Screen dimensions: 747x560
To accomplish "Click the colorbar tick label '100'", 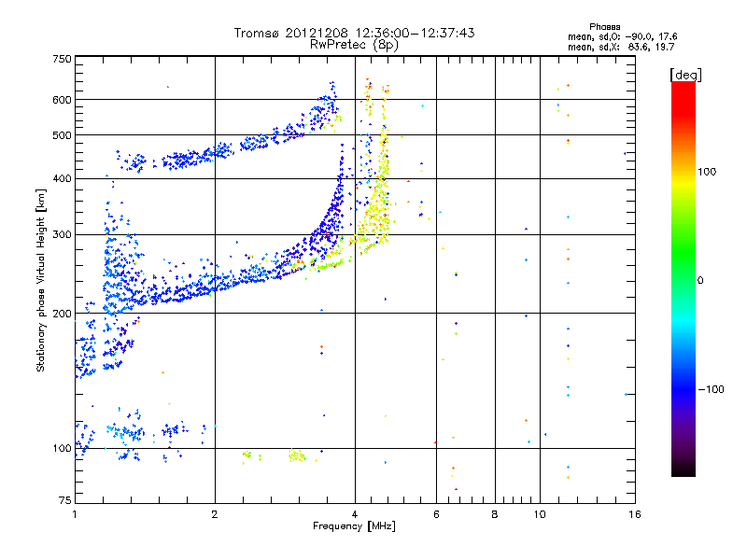I will (707, 172).
